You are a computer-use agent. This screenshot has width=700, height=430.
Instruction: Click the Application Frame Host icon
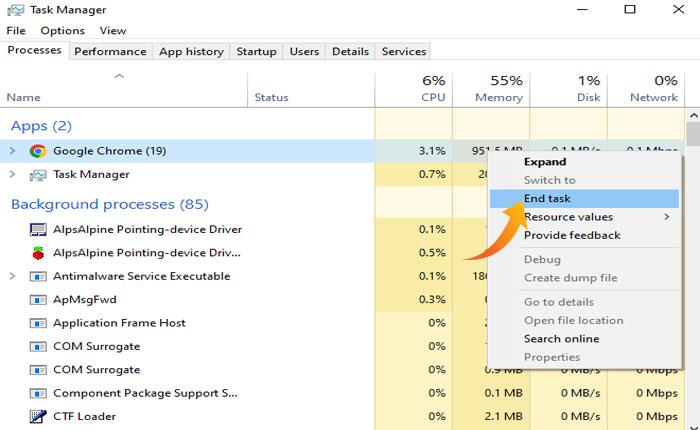[x=38, y=323]
